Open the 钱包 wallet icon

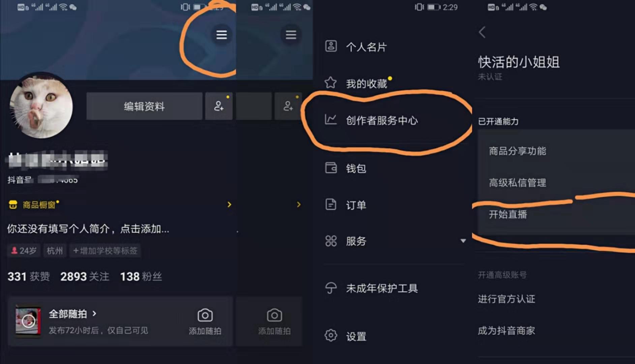point(331,168)
